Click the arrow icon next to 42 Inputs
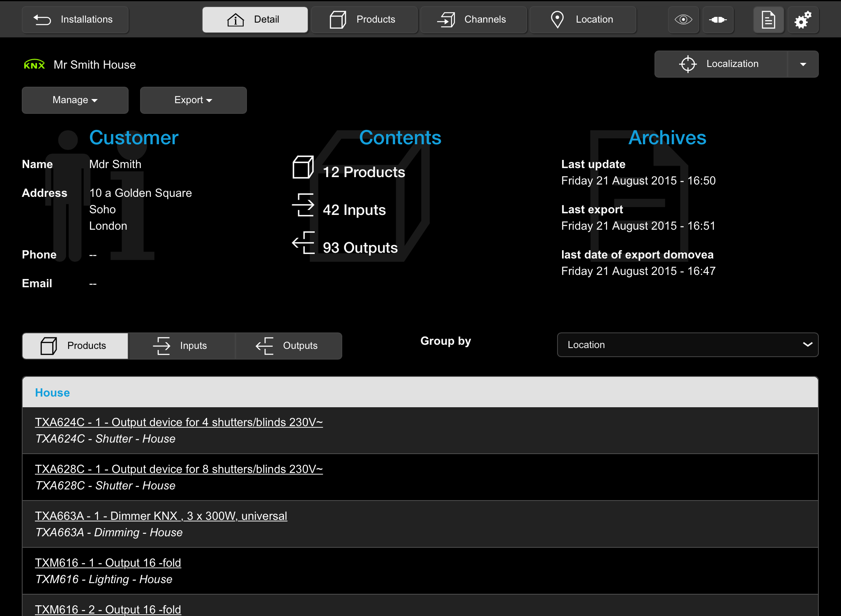 303,205
